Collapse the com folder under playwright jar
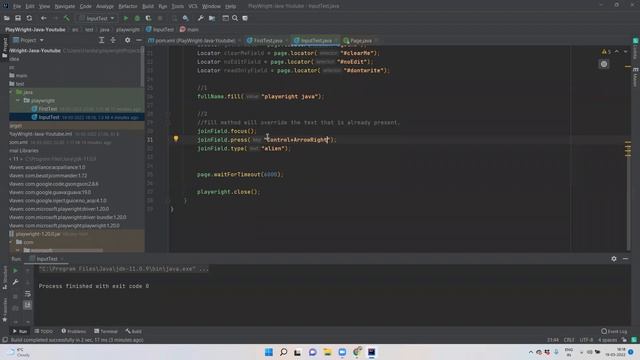Viewport: 640px width, 360px height. pyautogui.click(x=11, y=242)
